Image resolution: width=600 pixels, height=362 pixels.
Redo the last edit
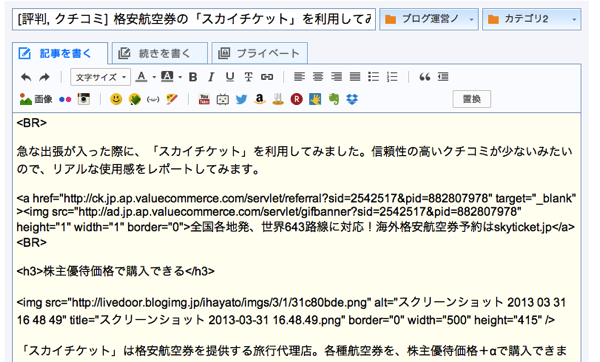point(45,77)
